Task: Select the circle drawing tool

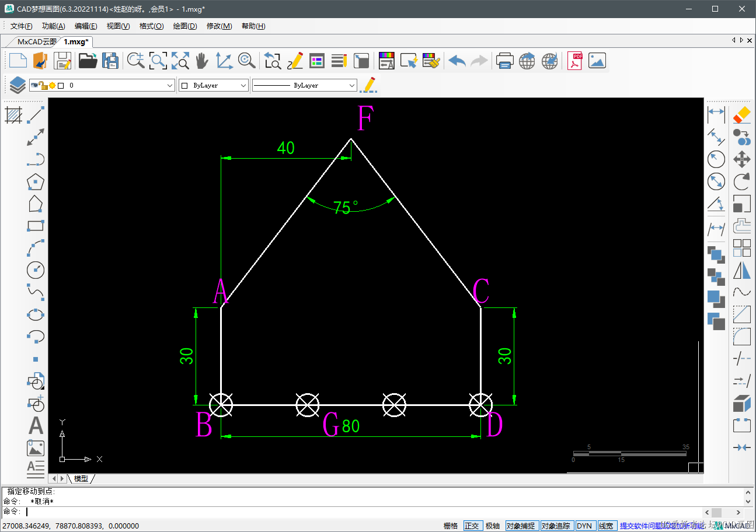Action: (x=36, y=270)
